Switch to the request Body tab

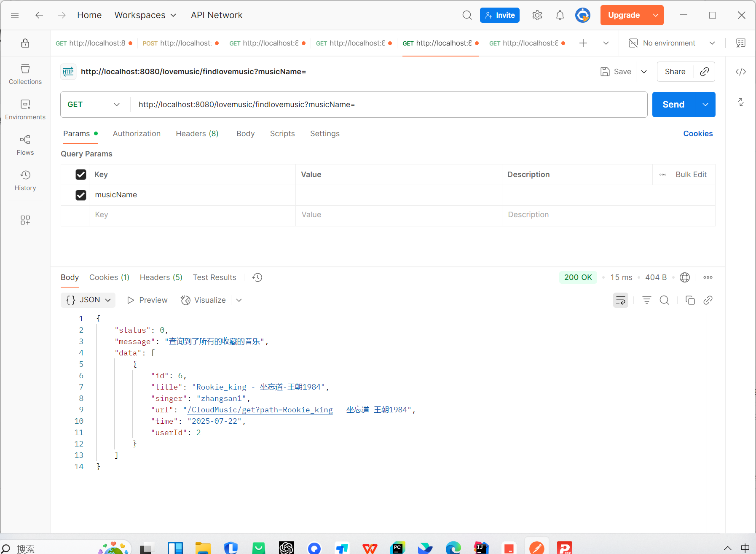tap(245, 134)
